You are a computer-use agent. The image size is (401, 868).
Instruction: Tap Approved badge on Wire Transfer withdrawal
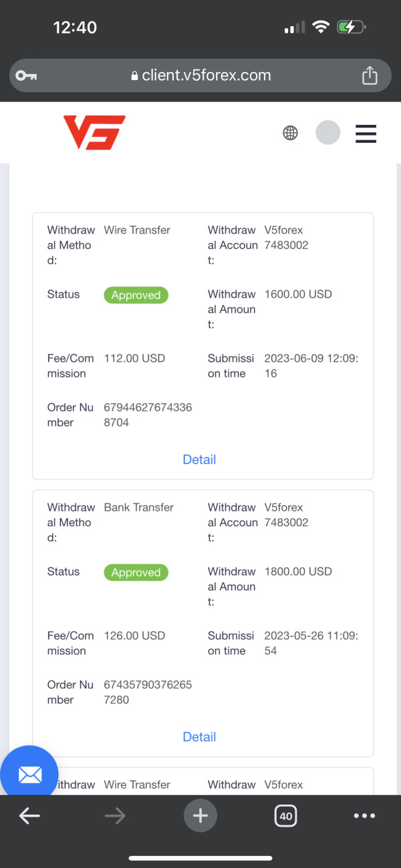coord(136,295)
